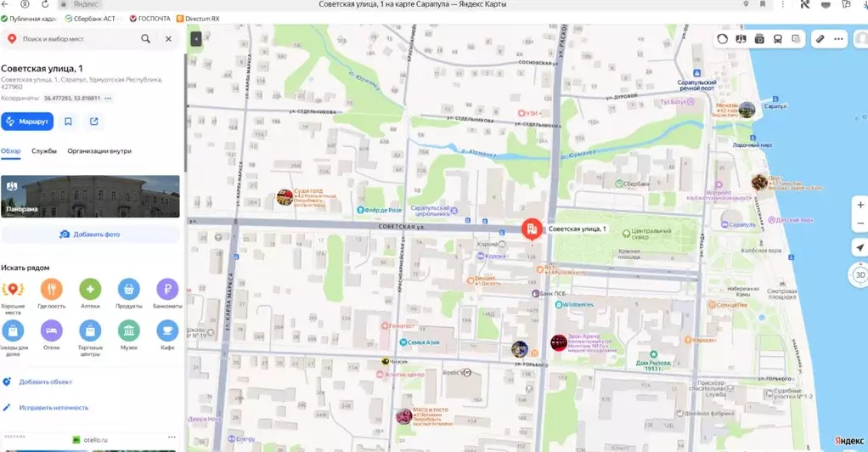
Task: Open the map tools more options menu
Action: [838, 39]
